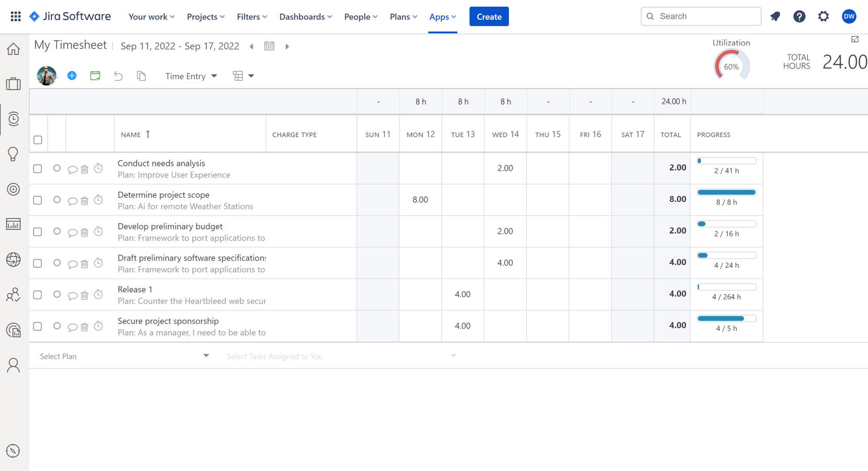Click the blue add time entry plus icon
The height and width of the screenshot is (471, 868).
pyautogui.click(x=72, y=76)
